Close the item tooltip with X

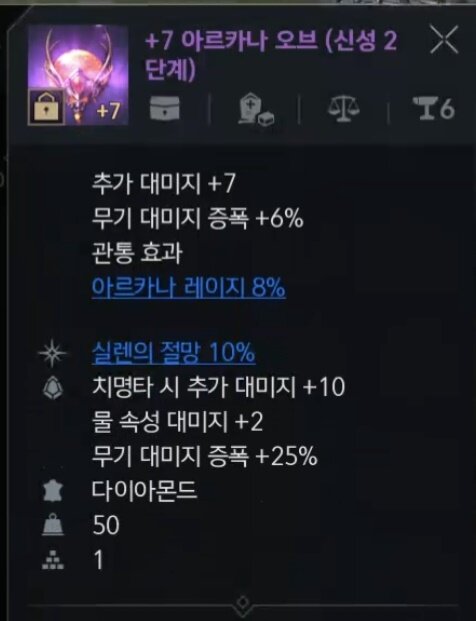(x=444, y=39)
